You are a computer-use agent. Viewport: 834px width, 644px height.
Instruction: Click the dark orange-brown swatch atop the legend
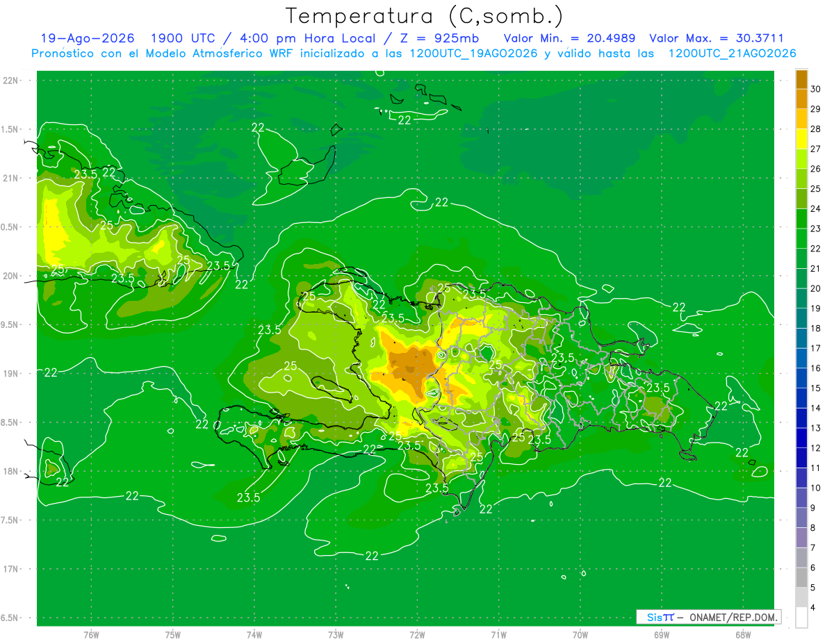coord(801,79)
